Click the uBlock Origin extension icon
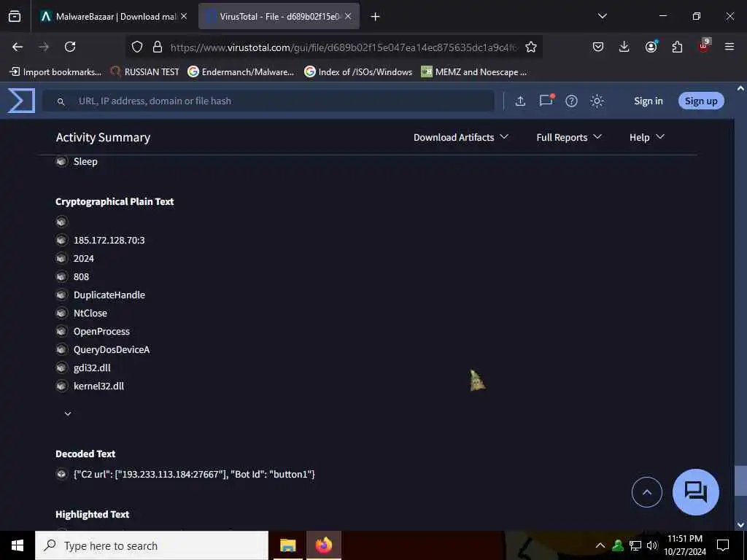The height and width of the screenshot is (560, 747). 704,46
